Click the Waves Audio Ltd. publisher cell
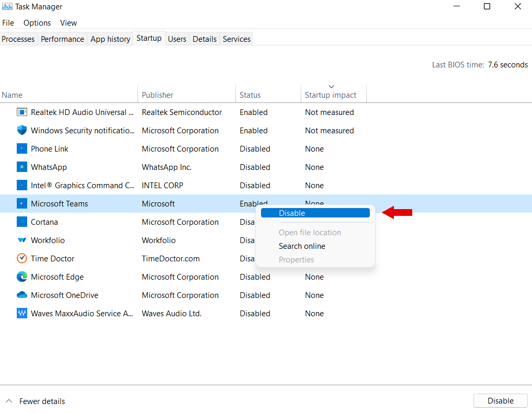This screenshot has height=414, width=532. click(x=172, y=314)
